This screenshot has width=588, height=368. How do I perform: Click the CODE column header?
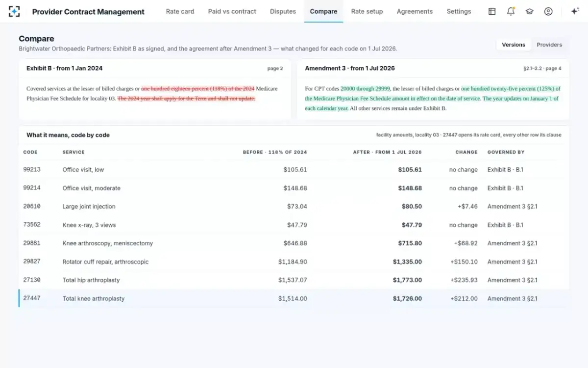tap(30, 152)
